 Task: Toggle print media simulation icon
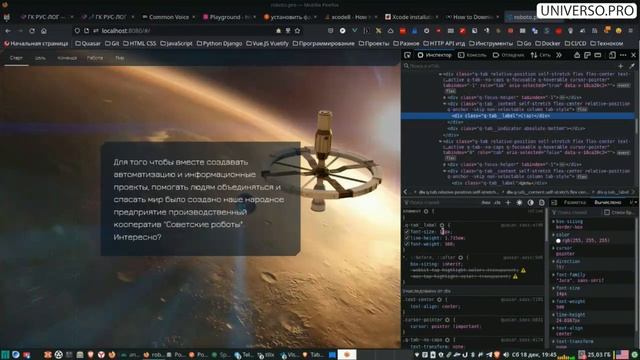pyautogui.click(x=542, y=202)
